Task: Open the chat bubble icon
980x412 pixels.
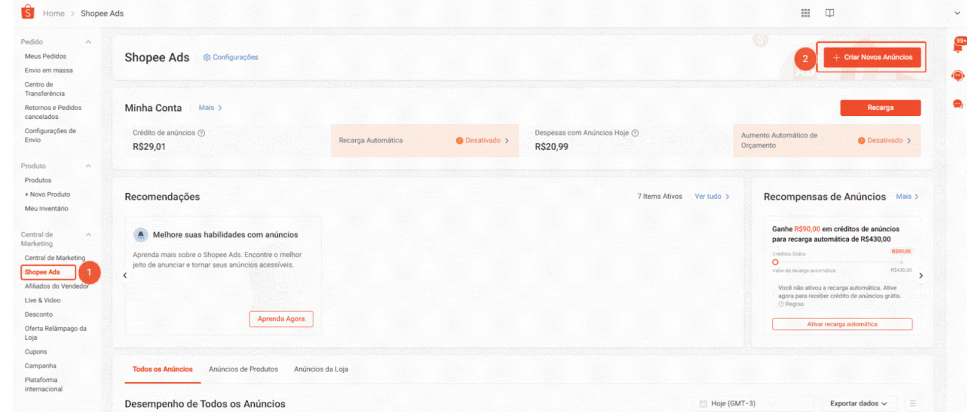Action: pos(958,104)
